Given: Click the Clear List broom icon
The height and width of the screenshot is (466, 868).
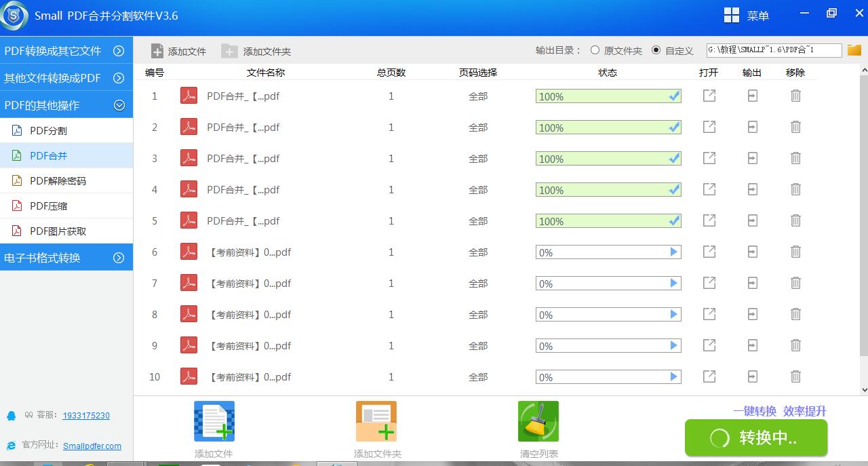Looking at the screenshot, I should [538, 421].
